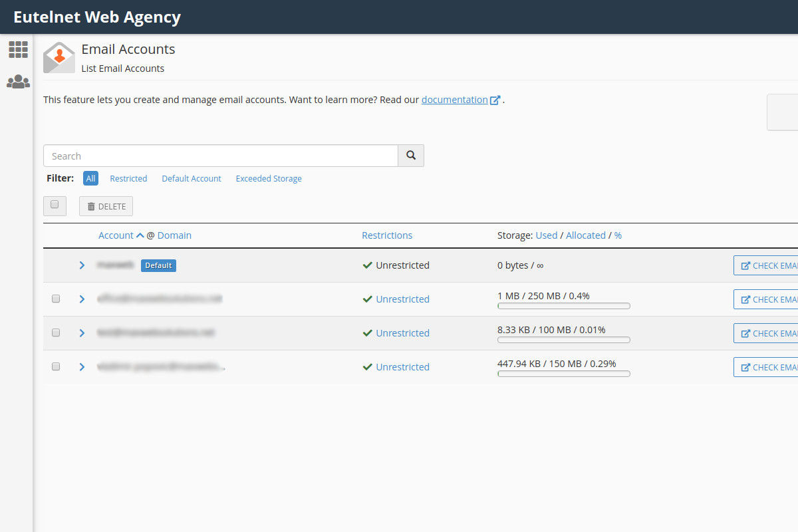Sort by Restrictions column

pyautogui.click(x=387, y=235)
